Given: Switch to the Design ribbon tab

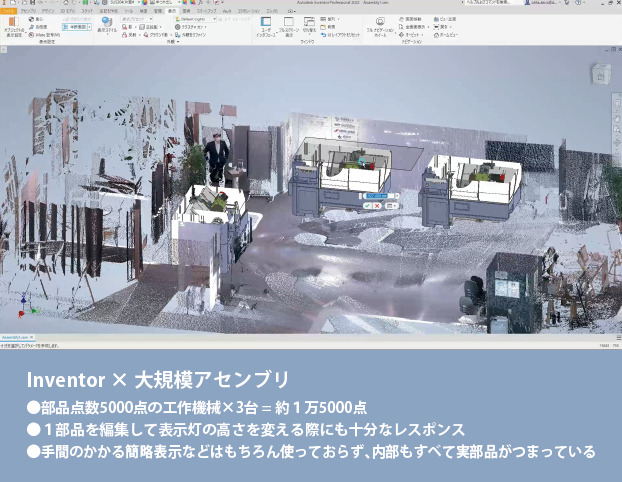Looking at the screenshot, I should (48, 11).
